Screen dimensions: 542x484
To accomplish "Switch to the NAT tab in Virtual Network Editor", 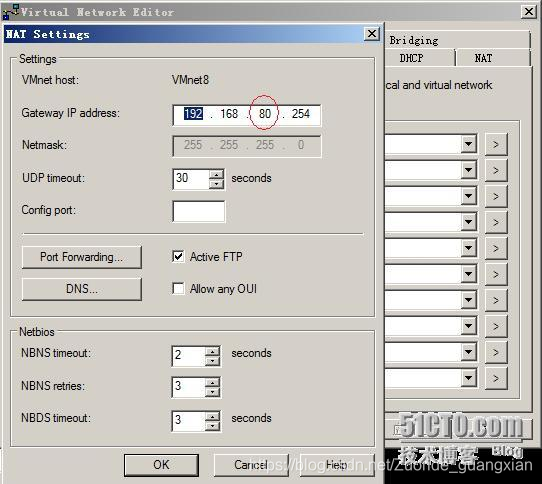I will pyautogui.click(x=493, y=58).
